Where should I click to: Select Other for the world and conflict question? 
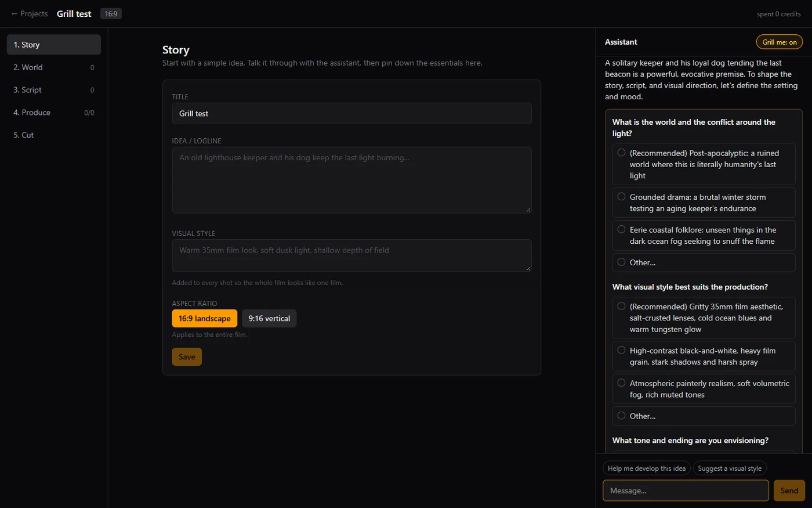[704, 262]
